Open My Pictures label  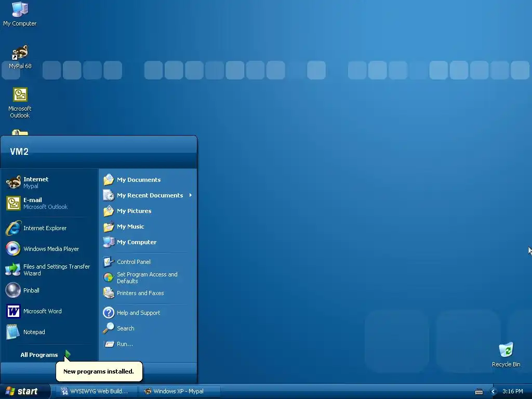(134, 211)
